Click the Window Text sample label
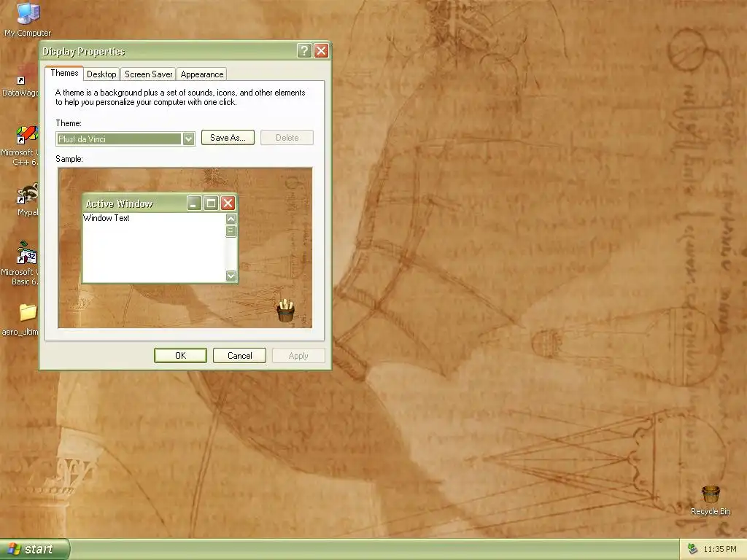747x560 pixels. click(107, 218)
